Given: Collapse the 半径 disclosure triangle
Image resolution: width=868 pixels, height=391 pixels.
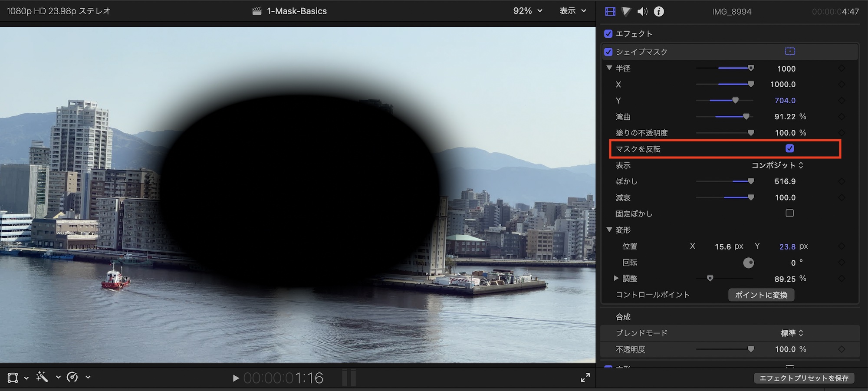Looking at the screenshot, I should click(x=609, y=68).
